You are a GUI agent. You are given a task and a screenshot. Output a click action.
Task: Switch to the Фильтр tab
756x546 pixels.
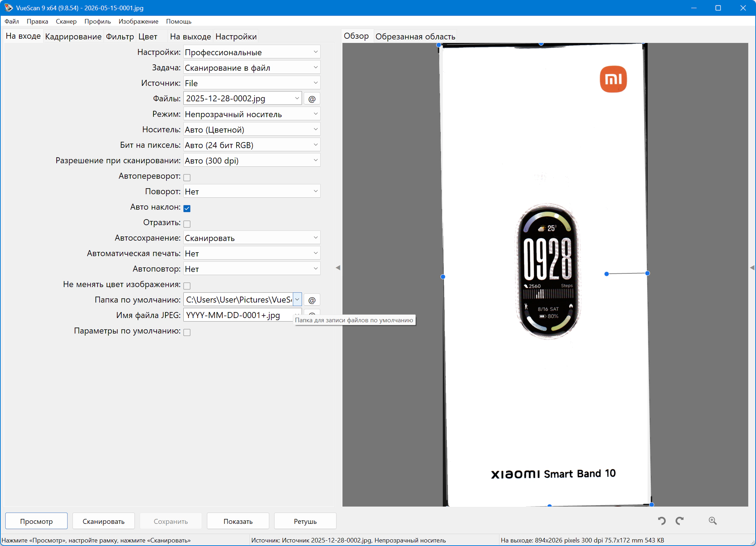click(120, 37)
